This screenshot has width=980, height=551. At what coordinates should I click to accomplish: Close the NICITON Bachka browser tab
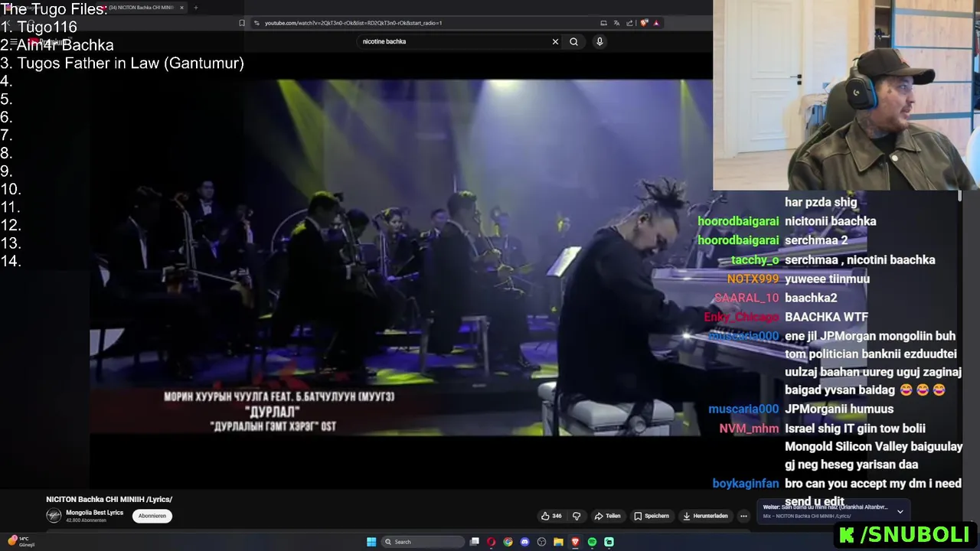click(181, 8)
